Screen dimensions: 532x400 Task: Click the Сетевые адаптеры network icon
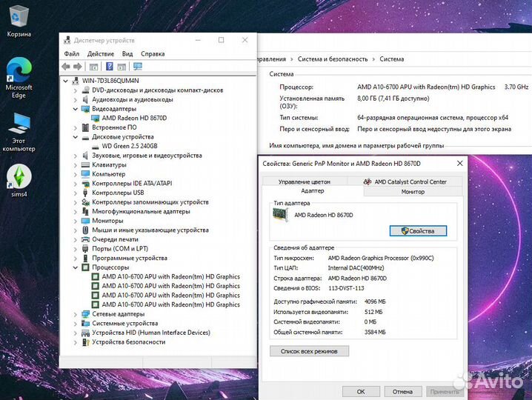pyautogui.click(x=85, y=314)
